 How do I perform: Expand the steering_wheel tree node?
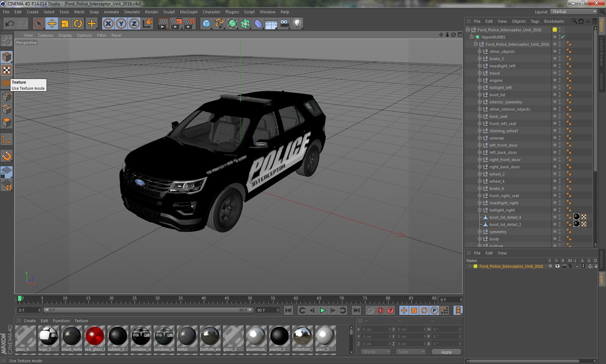point(480,131)
